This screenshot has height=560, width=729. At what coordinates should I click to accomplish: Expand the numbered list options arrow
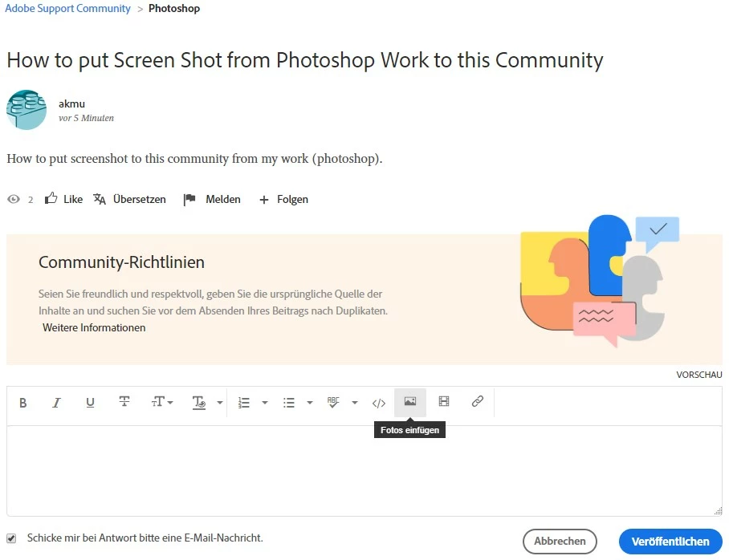[x=264, y=403]
